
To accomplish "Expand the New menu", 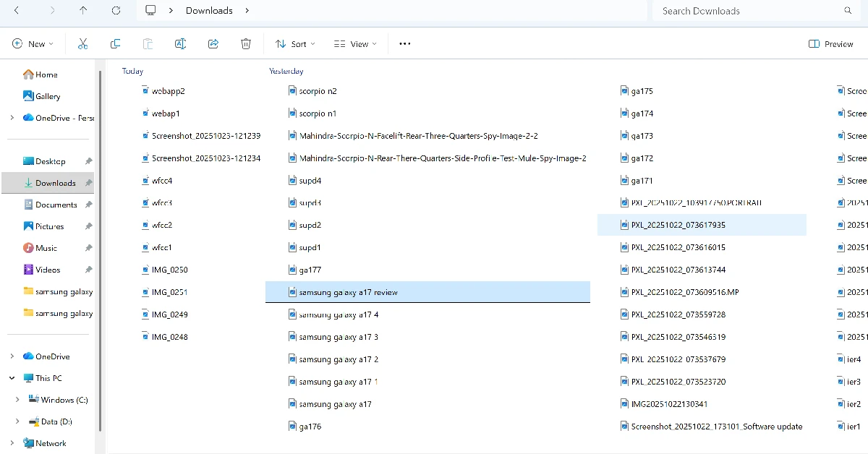I will [x=32, y=43].
